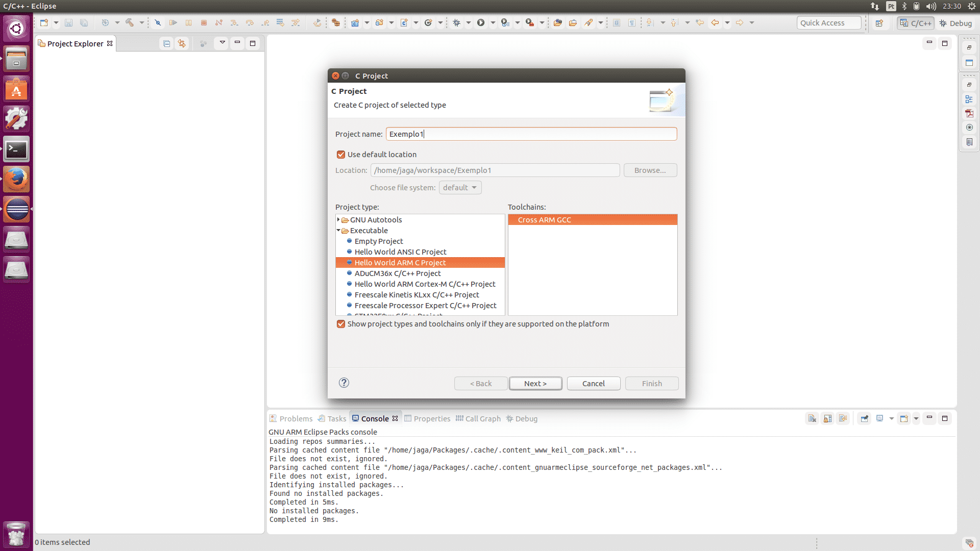This screenshot has height=551, width=980.
Task: Open the Call Graph tab
Action: [478, 418]
